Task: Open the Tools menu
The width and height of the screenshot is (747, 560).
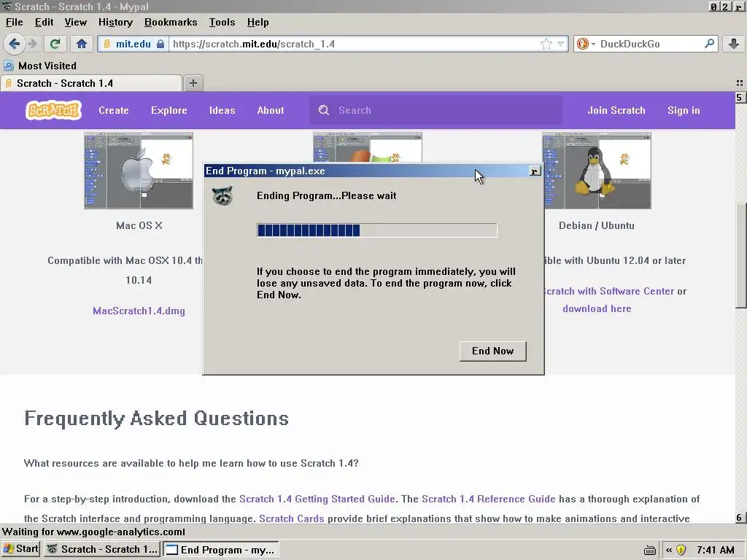Action: tap(222, 23)
